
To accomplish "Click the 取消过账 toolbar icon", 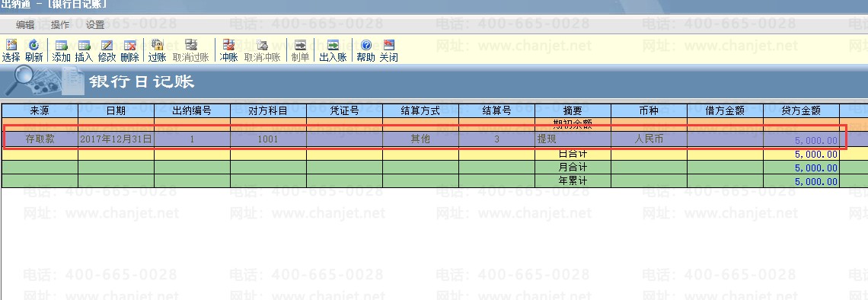I will [191, 50].
